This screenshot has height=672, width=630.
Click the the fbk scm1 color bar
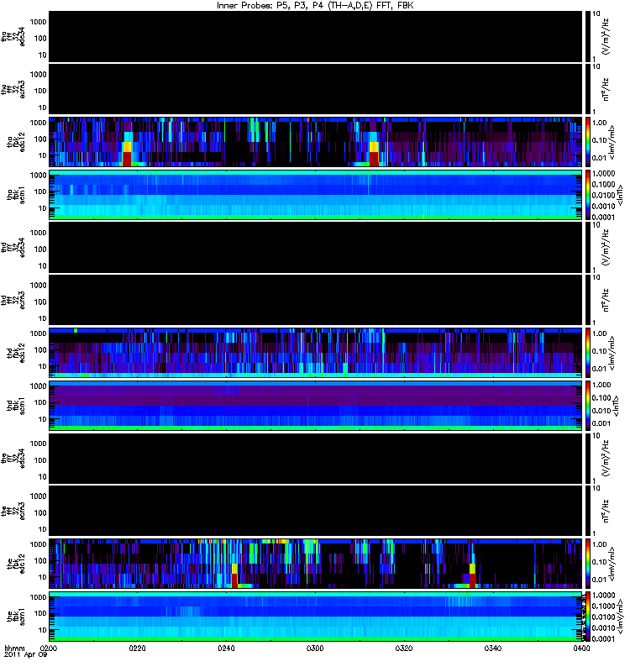click(x=588, y=617)
